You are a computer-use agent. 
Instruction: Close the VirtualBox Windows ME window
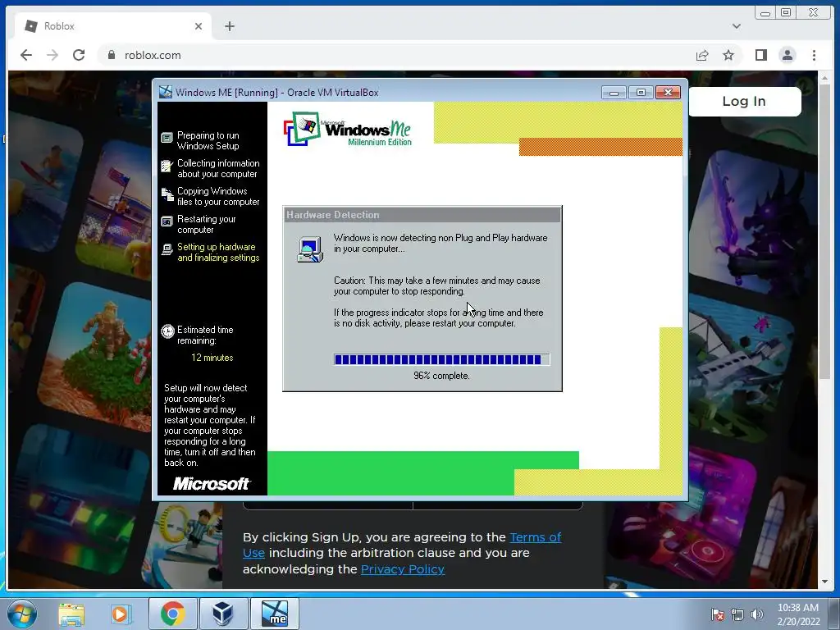pyautogui.click(x=668, y=93)
